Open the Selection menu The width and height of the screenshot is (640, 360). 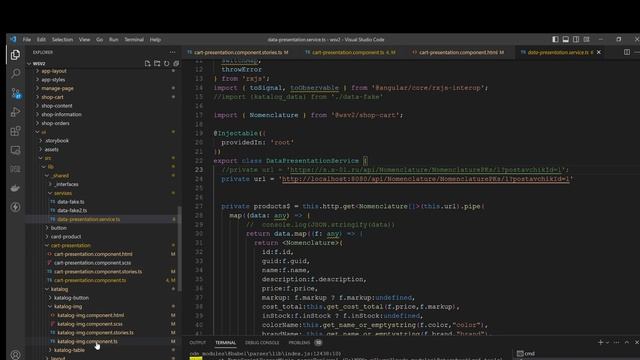click(x=62, y=40)
